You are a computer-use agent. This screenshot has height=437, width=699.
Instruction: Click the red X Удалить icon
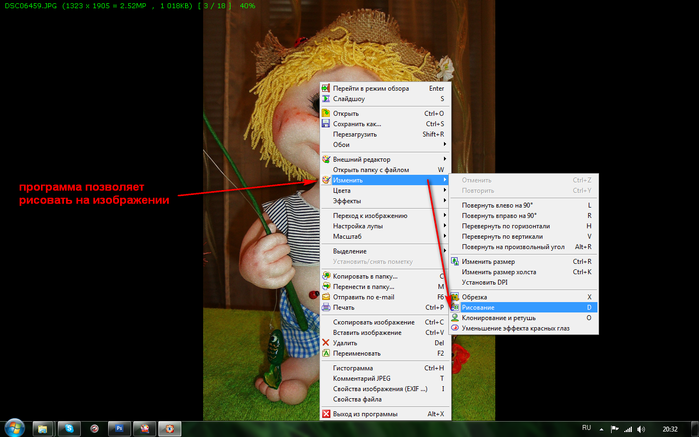click(x=326, y=343)
